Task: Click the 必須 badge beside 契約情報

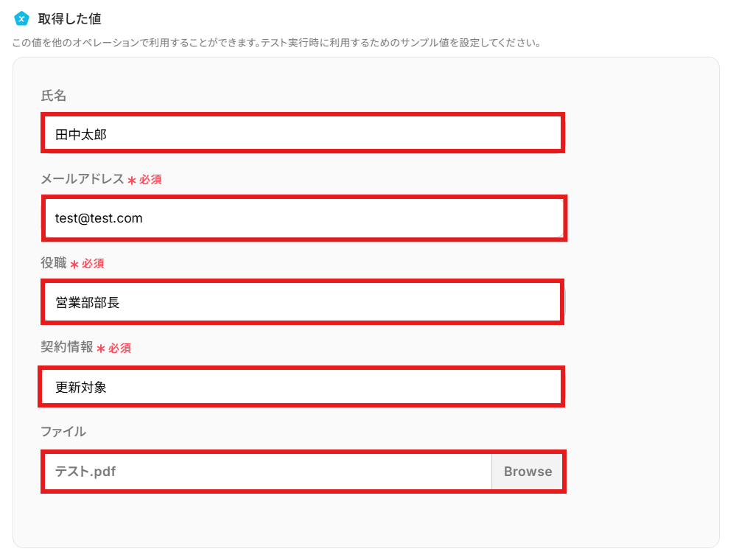Action: [119, 349]
